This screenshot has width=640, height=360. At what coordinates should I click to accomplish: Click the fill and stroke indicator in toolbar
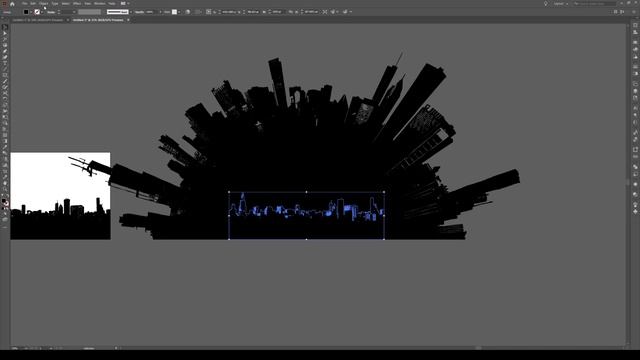(x=5, y=202)
